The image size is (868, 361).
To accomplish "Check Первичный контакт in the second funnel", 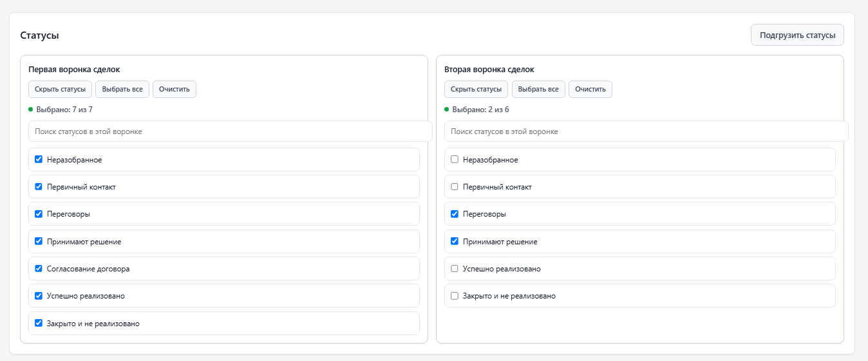I will pyautogui.click(x=455, y=186).
